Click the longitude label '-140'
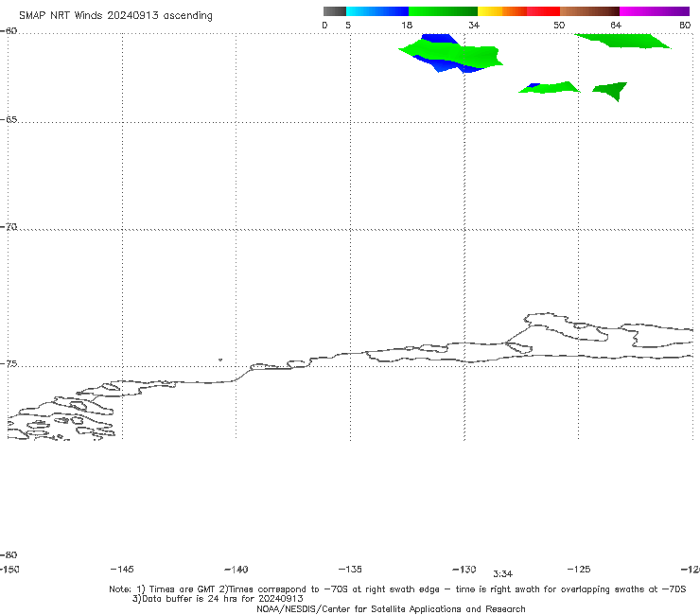This screenshot has width=700, height=615. (236, 569)
